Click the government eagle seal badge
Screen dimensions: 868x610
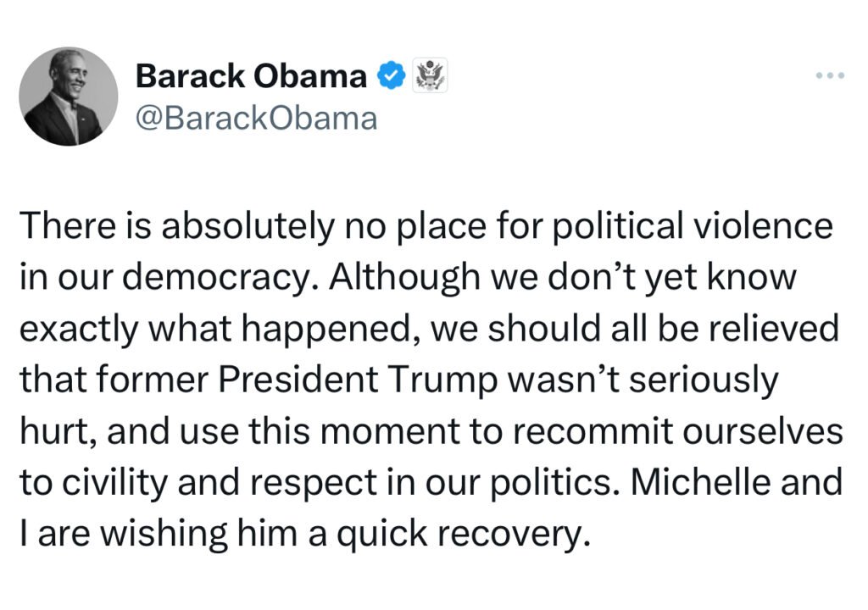tap(430, 75)
